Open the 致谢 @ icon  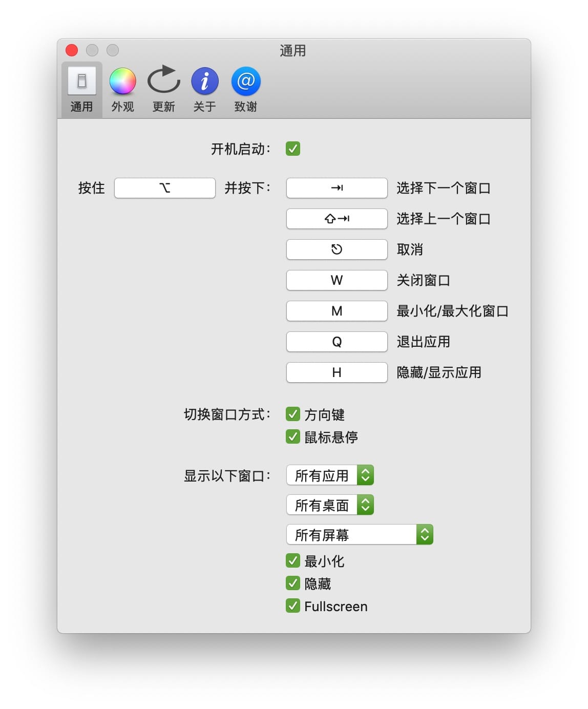point(246,82)
